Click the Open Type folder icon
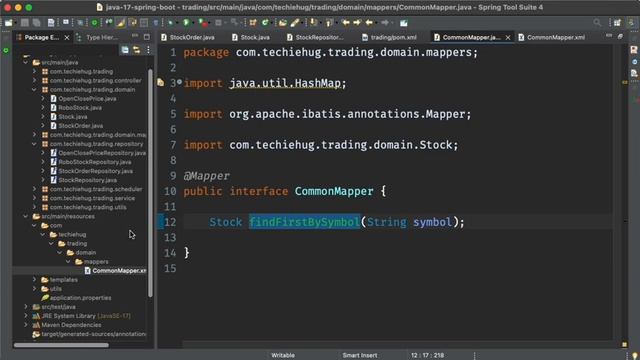Viewport: 640px width, 360px height. coord(282,23)
